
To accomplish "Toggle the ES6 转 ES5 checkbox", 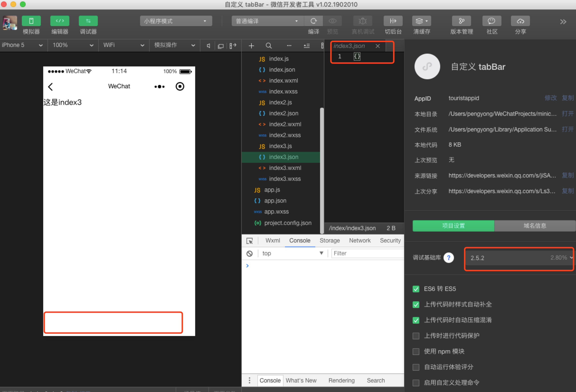I will (x=416, y=289).
